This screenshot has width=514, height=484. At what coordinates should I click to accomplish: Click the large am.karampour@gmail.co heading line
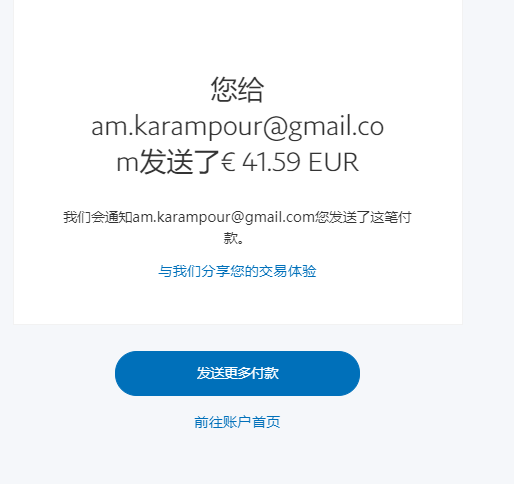pos(237,127)
